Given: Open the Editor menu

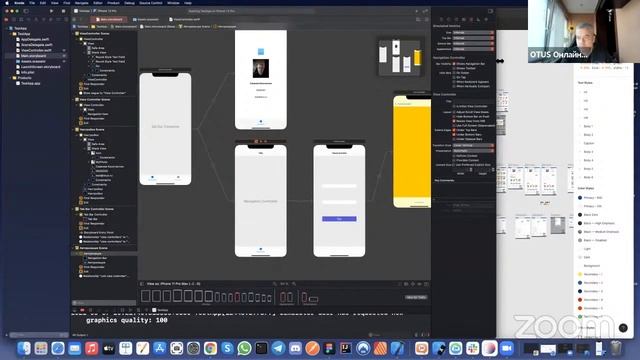Looking at the screenshot, I should coord(98,3).
